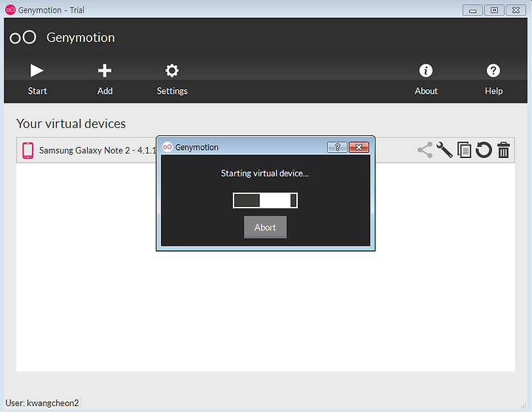Screen dimensions: 532x412
Task: Delete the device with trash icon
Action: click(x=503, y=150)
